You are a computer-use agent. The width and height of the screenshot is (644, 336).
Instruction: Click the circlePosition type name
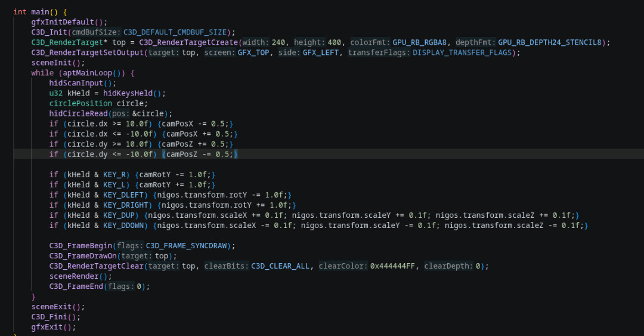[x=80, y=103]
